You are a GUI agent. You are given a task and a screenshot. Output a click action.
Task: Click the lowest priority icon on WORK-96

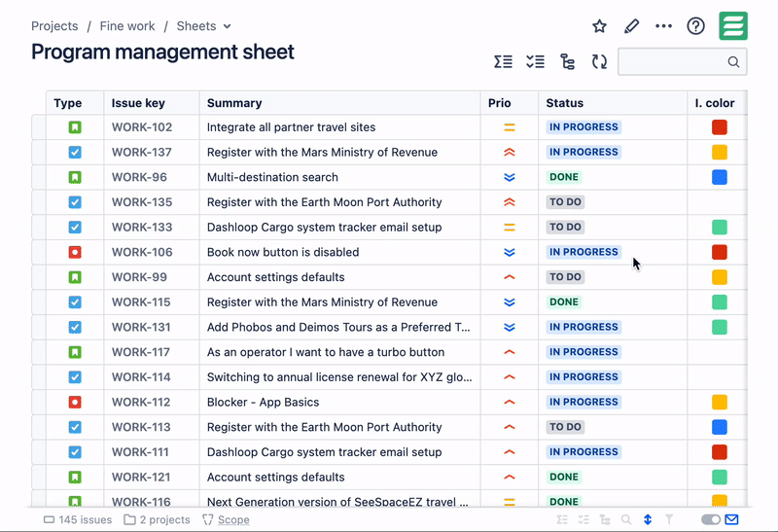point(509,177)
